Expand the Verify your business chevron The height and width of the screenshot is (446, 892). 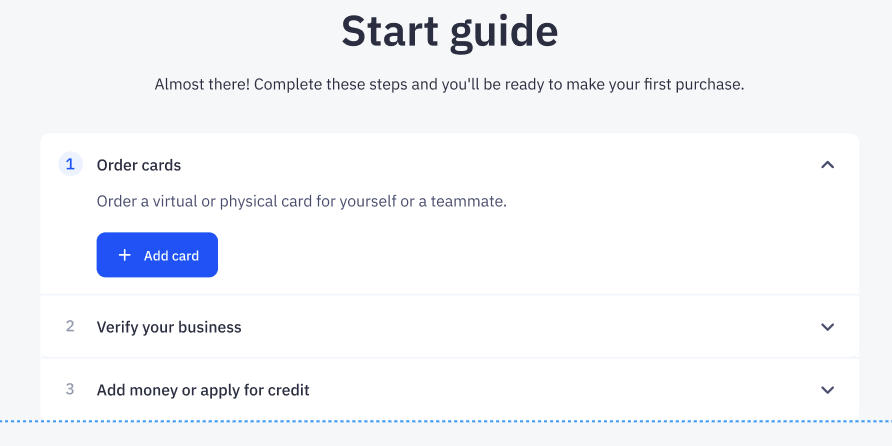click(x=827, y=327)
